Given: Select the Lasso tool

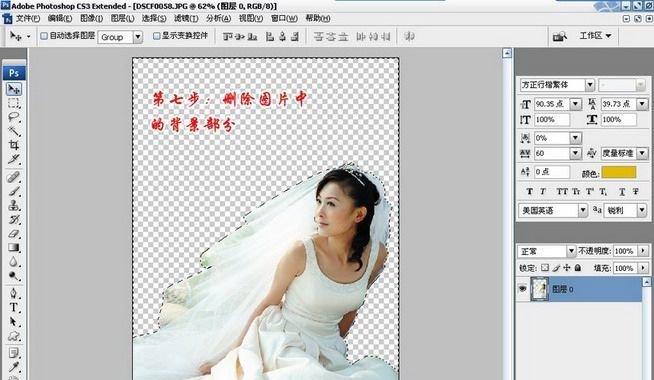Looking at the screenshot, I should (x=14, y=117).
